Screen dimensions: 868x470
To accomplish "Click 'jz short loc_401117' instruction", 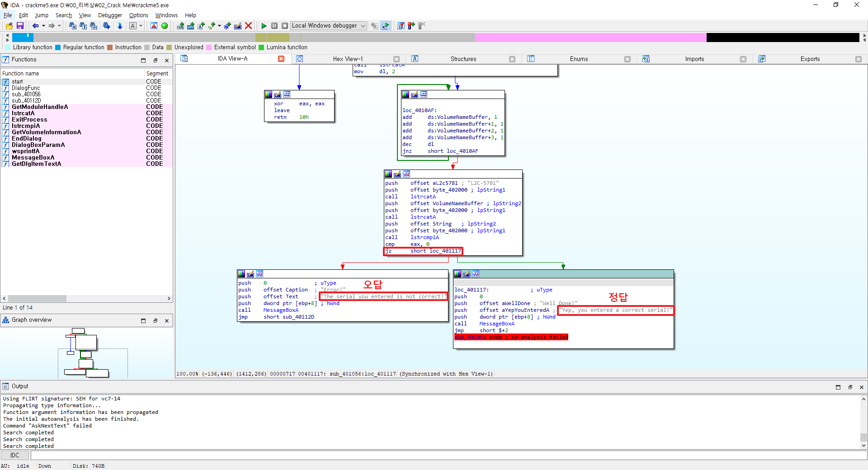I will (423, 251).
